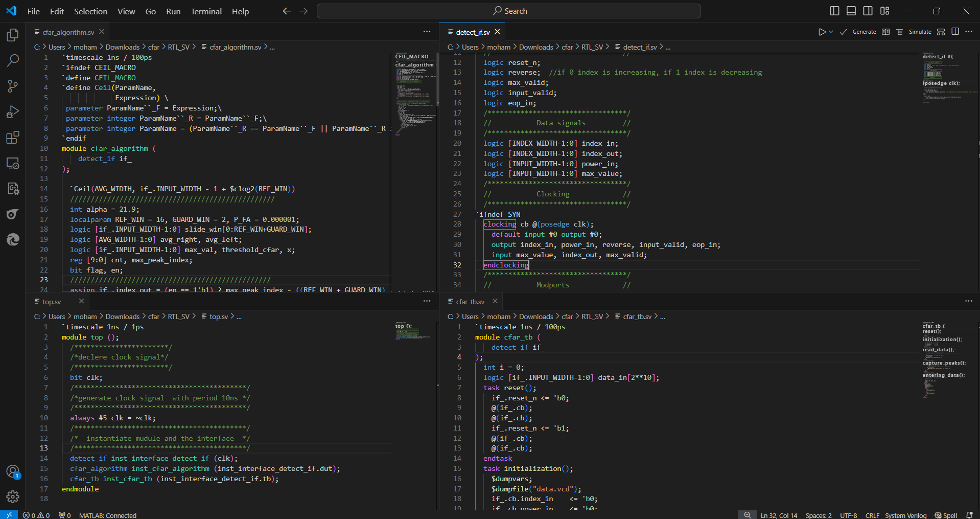
Task: Click the indented-lines format icon
Action: pyautogui.click(x=899, y=32)
